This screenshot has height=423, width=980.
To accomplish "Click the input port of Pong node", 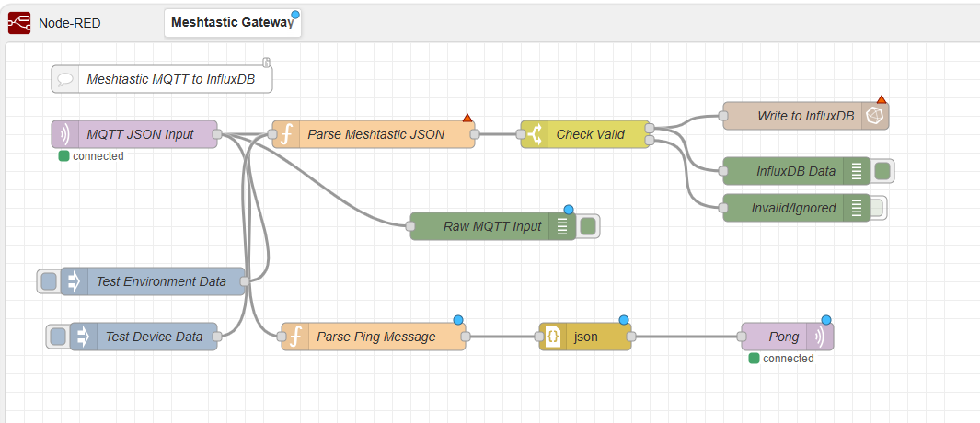I will click(743, 337).
